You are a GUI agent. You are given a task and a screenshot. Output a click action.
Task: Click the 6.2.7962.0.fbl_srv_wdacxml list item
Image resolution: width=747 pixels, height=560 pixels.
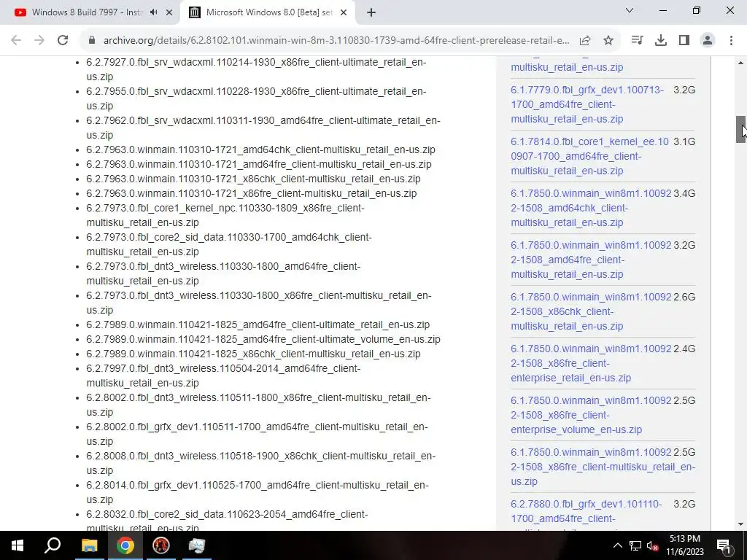point(263,128)
